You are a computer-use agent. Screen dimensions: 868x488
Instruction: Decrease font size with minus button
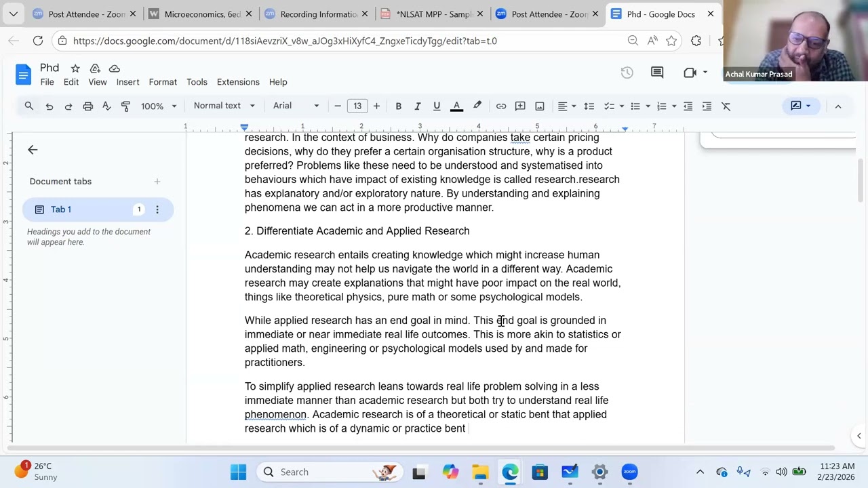tap(338, 106)
